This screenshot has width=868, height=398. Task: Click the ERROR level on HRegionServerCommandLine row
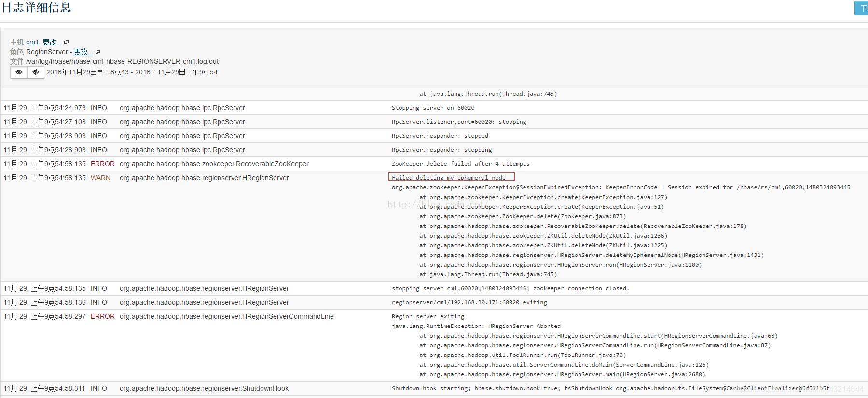(103, 317)
